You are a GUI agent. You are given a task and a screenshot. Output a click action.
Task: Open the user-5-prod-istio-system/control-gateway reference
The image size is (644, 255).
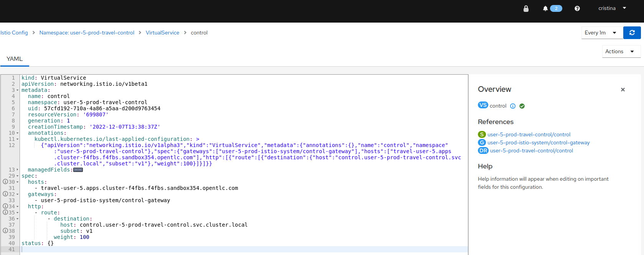(538, 143)
